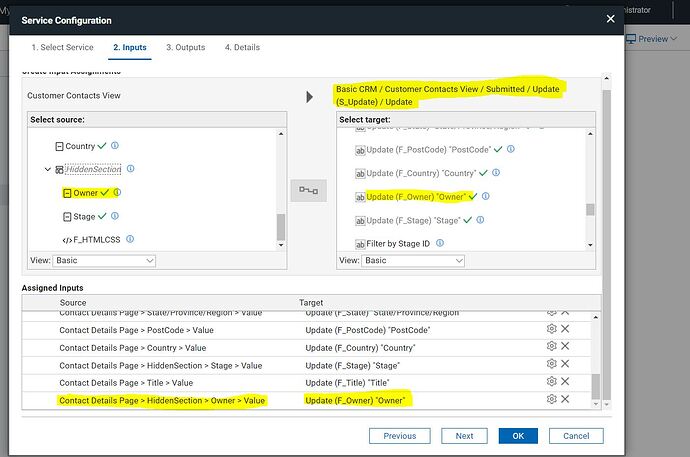Show info for source Owner field
690x457 pixels.
(x=117, y=192)
